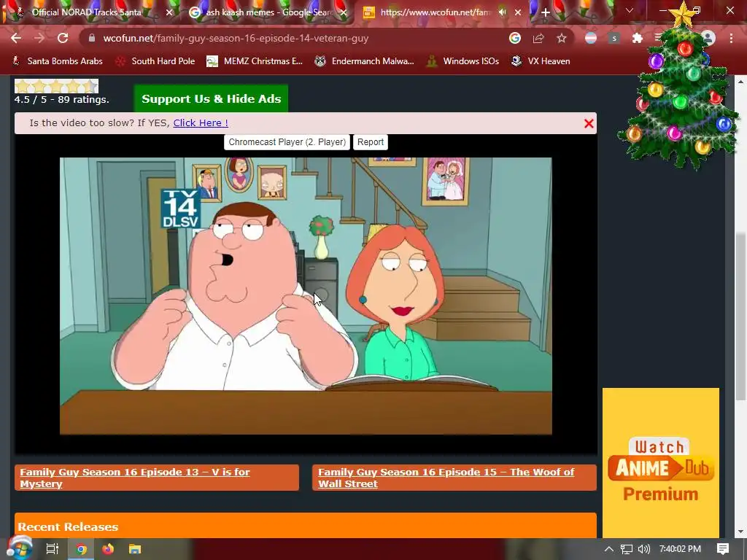This screenshot has height=560, width=747.
Task: Open the Chrome three-dot menu
Action: click(x=731, y=38)
